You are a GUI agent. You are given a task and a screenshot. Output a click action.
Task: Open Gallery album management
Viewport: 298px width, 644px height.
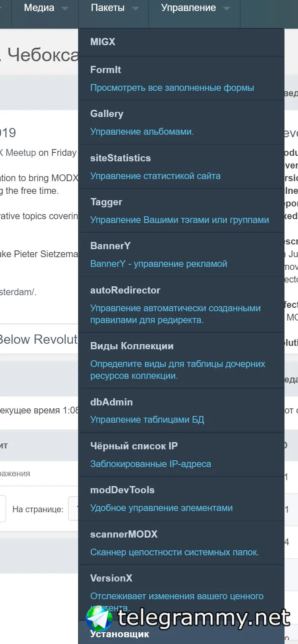tap(181, 122)
